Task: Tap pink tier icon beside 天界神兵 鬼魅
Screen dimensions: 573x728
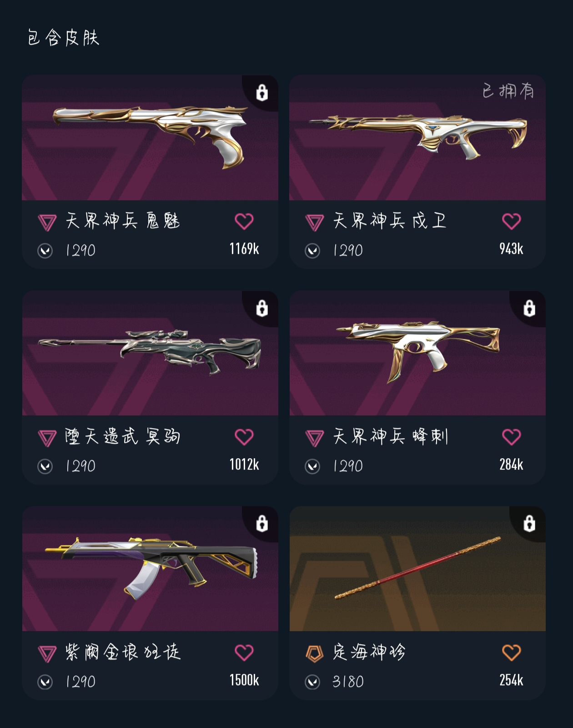Action: coord(47,222)
